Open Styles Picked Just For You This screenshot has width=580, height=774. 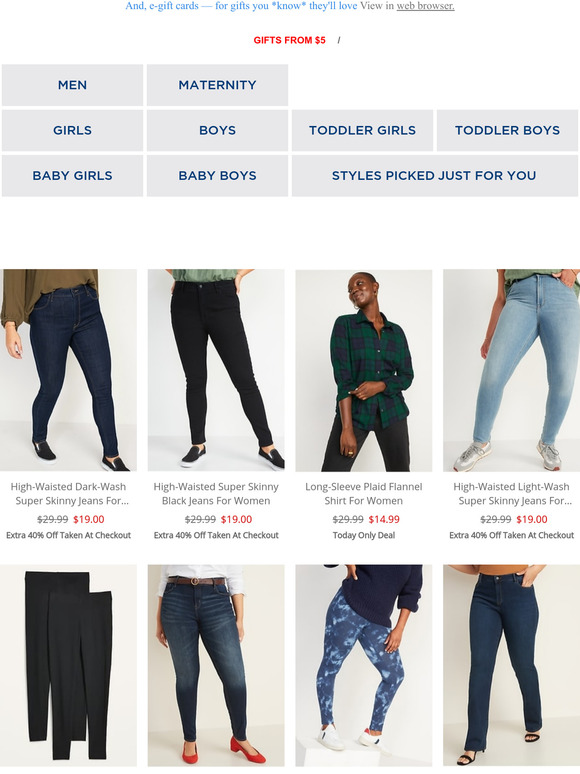tap(434, 176)
